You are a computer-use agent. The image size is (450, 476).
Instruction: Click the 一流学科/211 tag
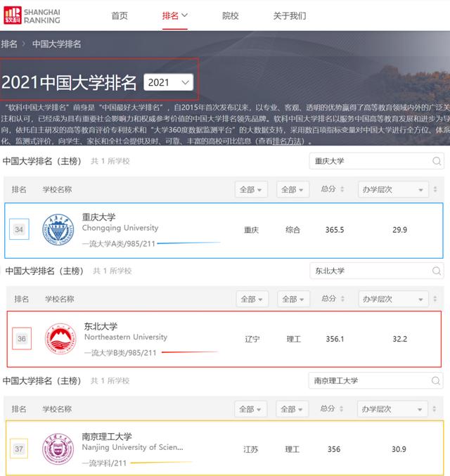pos(104,463)
